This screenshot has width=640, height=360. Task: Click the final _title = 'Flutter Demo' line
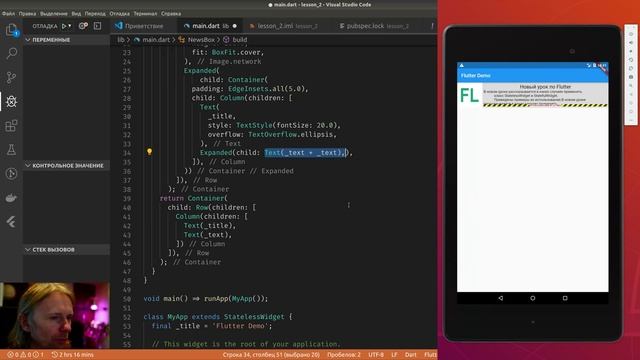coord(212,326)
